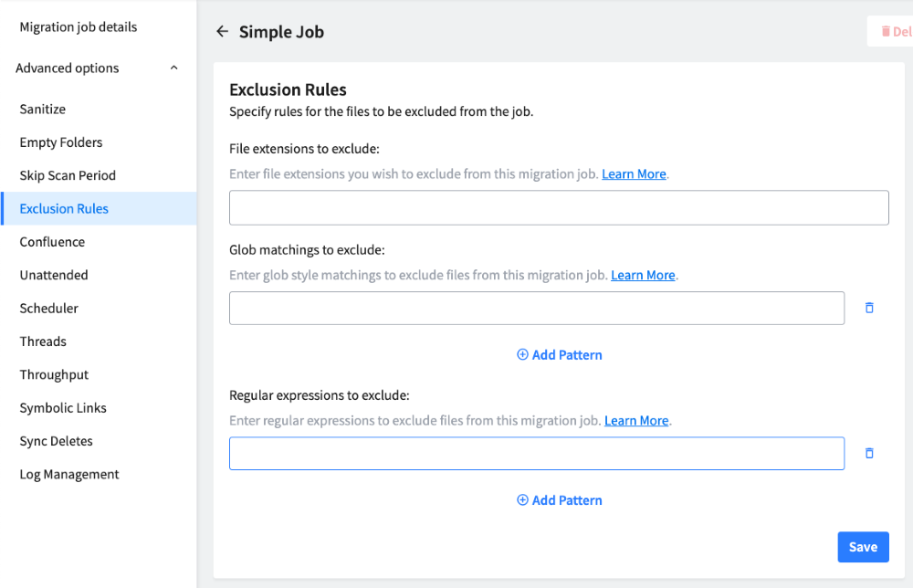The height and width of the screenshot is (588, 913).
Task: Open Learn More for file extensions
Action: [634, 173]
